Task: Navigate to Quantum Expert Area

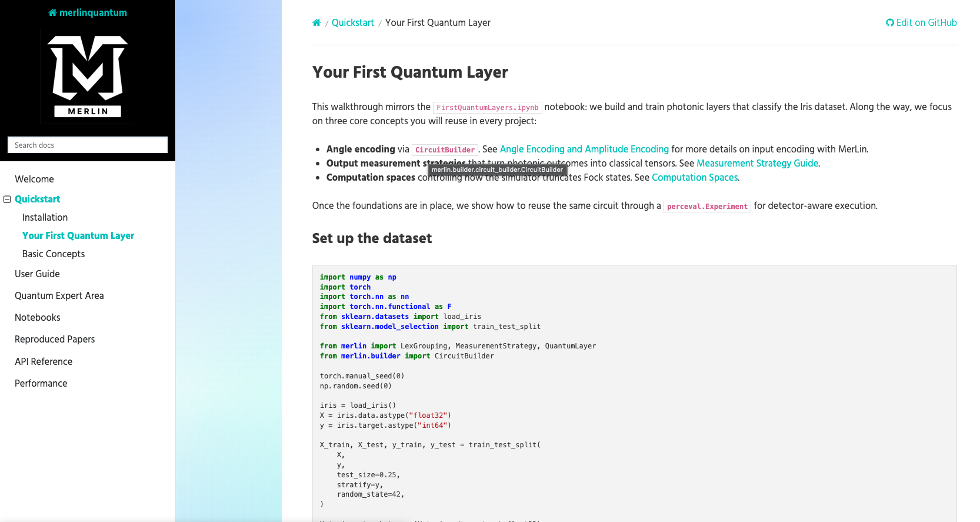Action: pos(59,295)
